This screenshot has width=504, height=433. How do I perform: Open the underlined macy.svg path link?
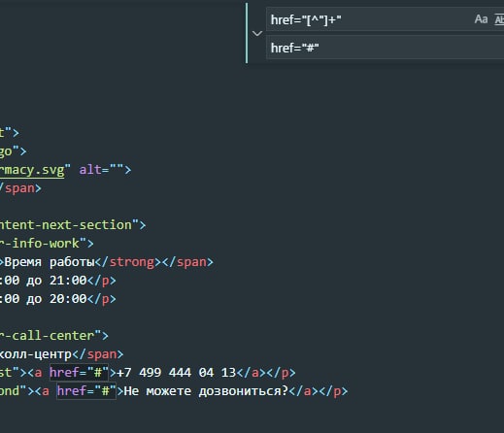[32, 170]
